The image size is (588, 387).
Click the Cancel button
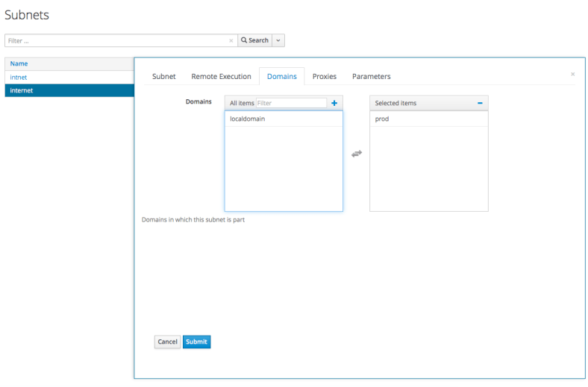tap(167, 342)
